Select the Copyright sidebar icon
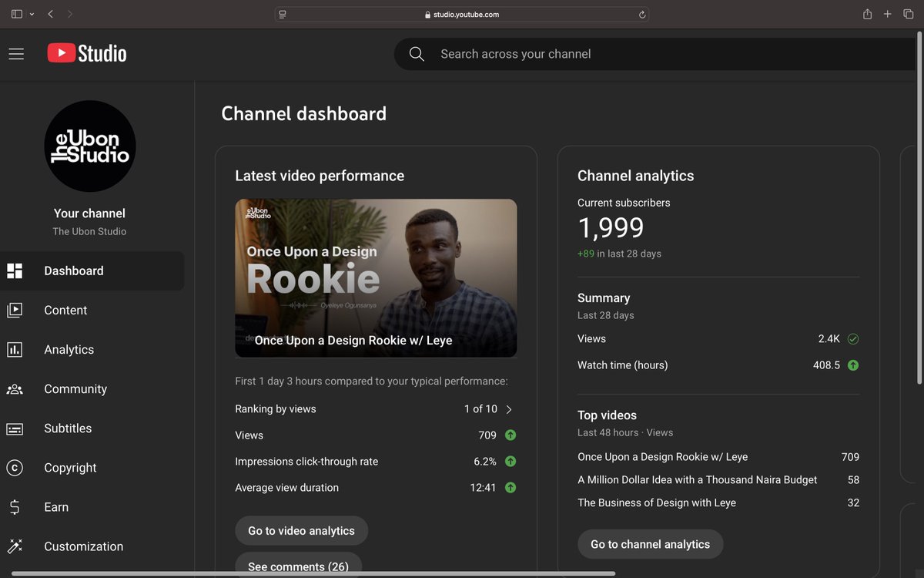 click(14, 467)
